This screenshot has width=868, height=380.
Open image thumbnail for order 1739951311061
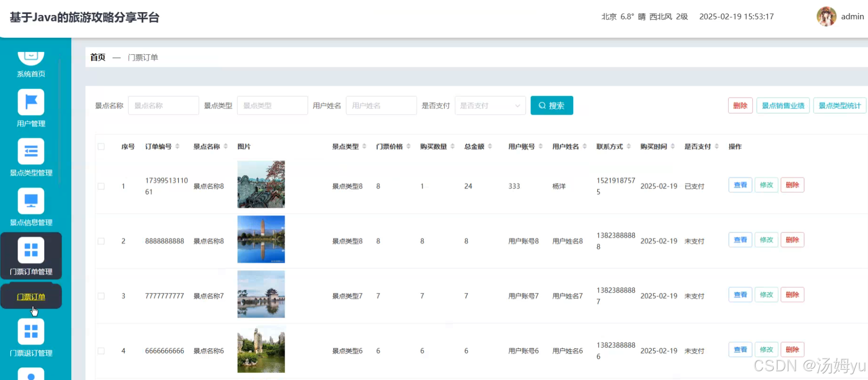click(261, 184)
